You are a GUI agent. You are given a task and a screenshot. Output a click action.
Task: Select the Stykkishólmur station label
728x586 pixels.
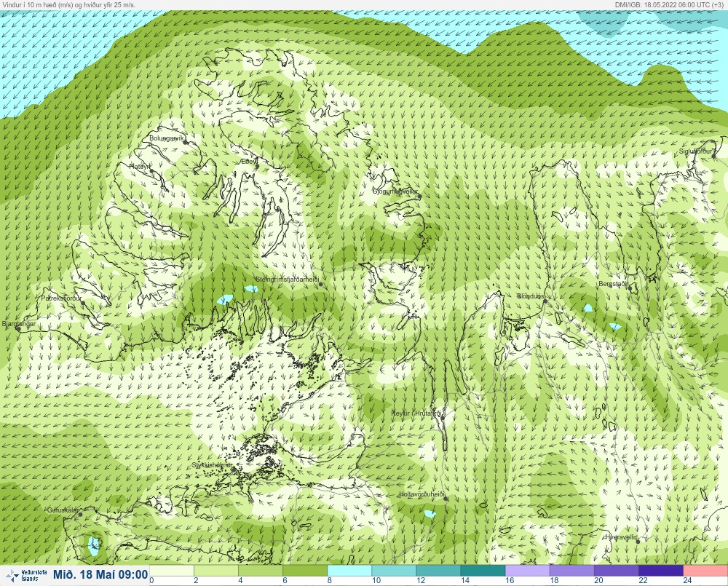coord(212,465)
